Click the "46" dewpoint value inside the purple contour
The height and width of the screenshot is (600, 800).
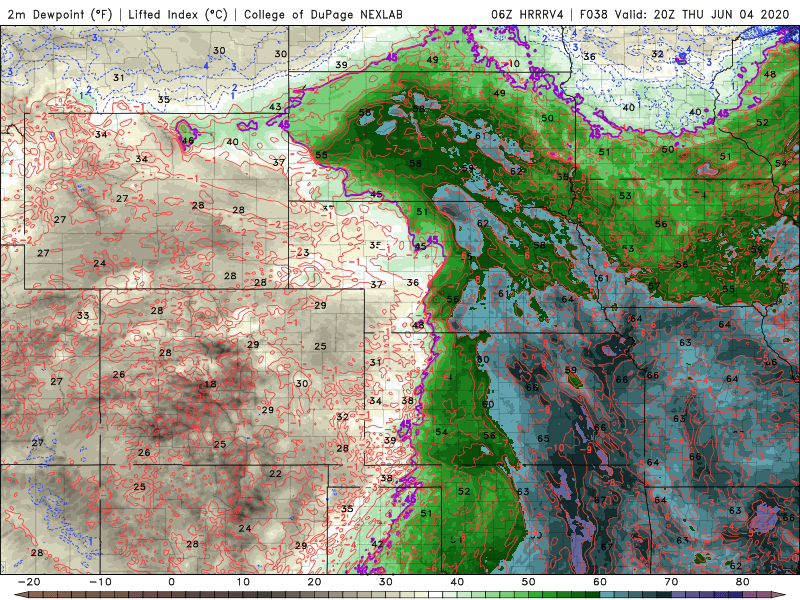[188, 140]
